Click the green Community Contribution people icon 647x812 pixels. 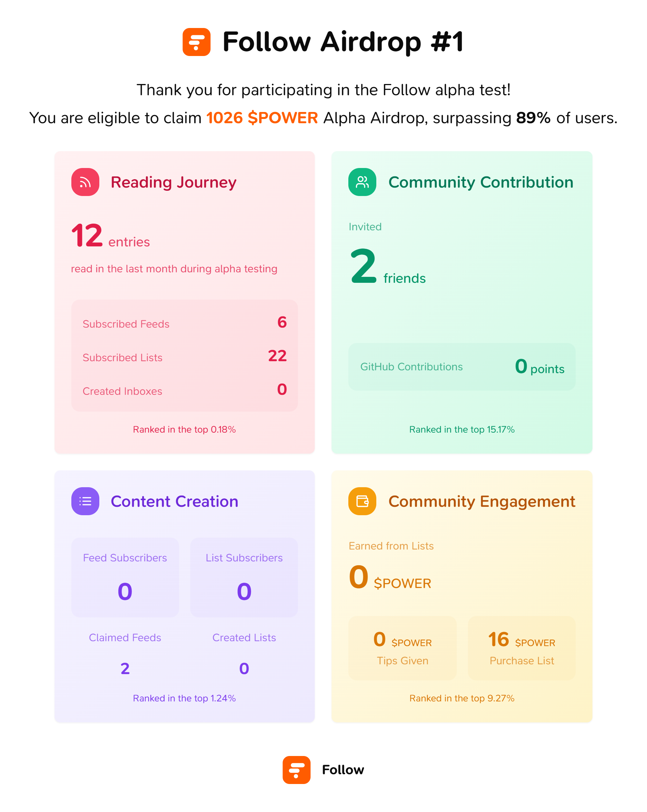coord(362,182)
